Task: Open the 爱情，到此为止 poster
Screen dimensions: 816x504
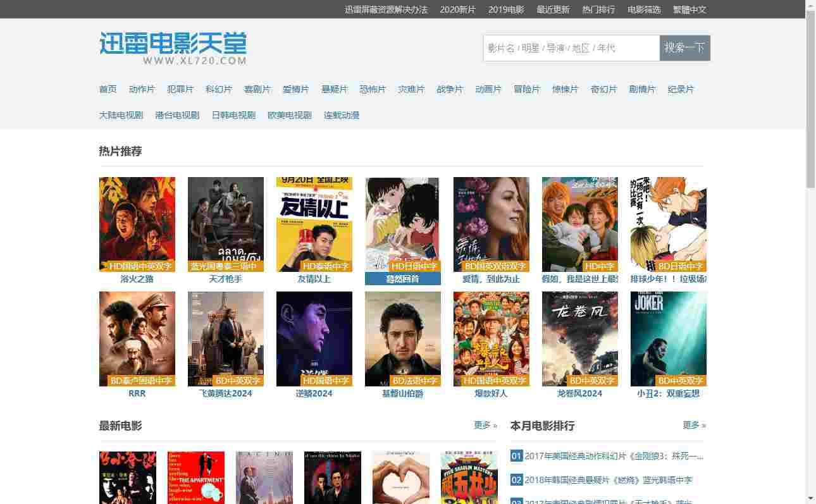Action: [x=491, y=224]
